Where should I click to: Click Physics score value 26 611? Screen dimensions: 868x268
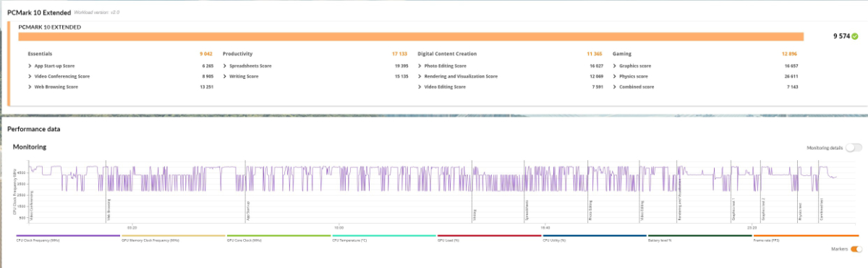791,76
